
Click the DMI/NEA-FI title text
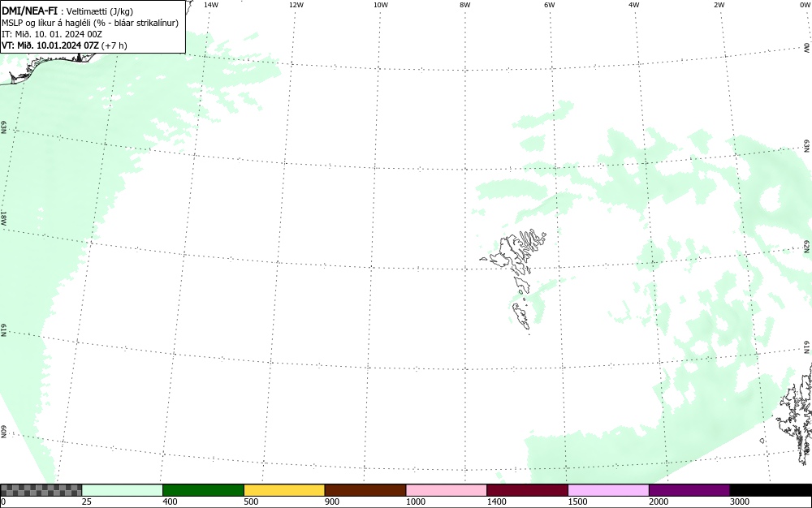[29, 11]
